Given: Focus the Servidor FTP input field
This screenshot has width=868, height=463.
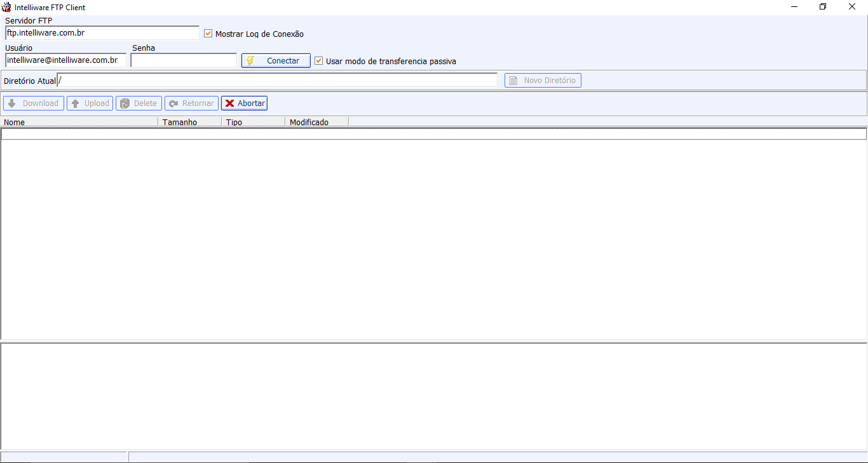Looking at the screenshot, I should (x=102, y=33).
